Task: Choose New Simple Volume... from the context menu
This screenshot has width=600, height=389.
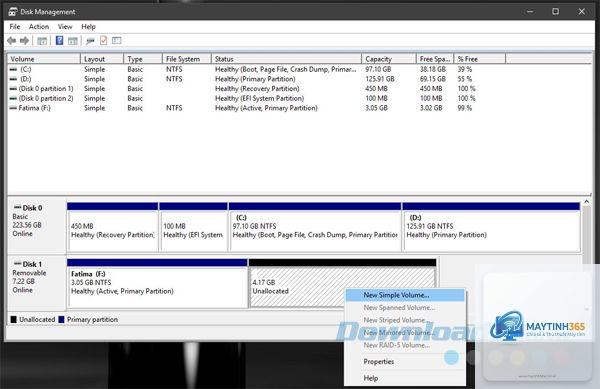Action: tap(405, 295)
